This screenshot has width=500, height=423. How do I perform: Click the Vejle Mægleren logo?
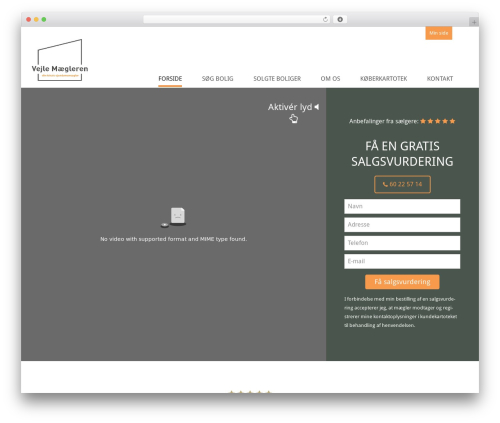(x=60, y=60)
